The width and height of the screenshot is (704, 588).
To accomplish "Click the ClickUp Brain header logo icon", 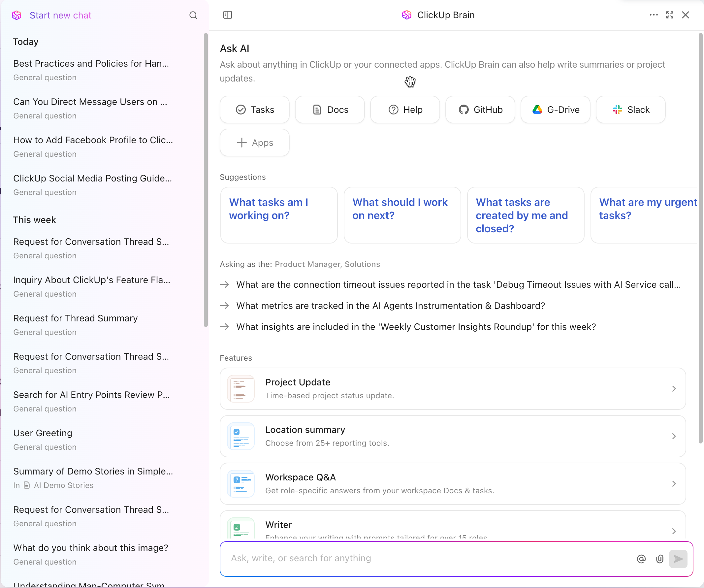I will coord(407,15).
